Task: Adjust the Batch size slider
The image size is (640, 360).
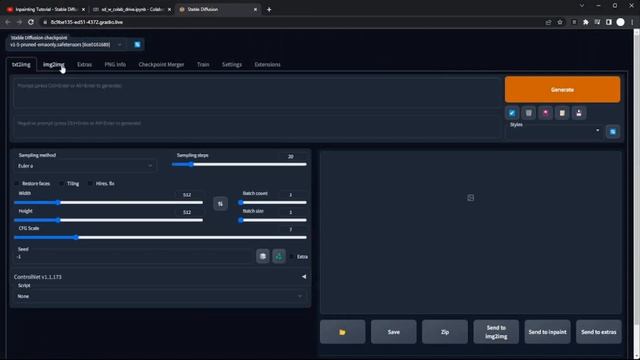Action: (273, 220)
